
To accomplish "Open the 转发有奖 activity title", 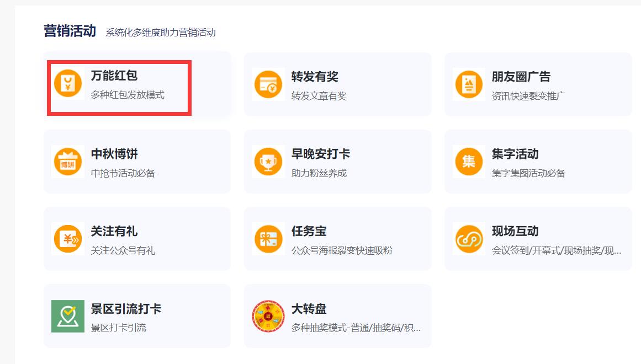I will tap(315, 77).
